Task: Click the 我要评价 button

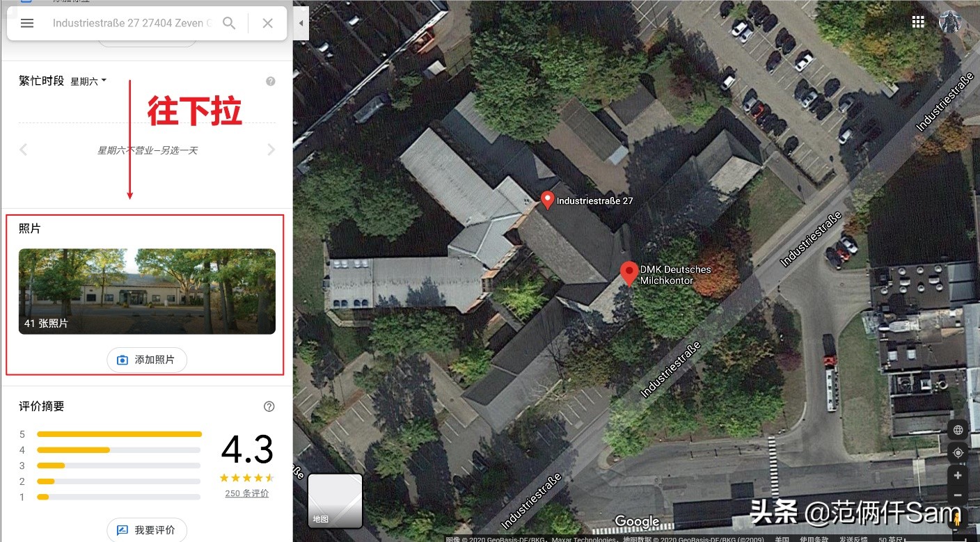Action: (x=147, y=530)
